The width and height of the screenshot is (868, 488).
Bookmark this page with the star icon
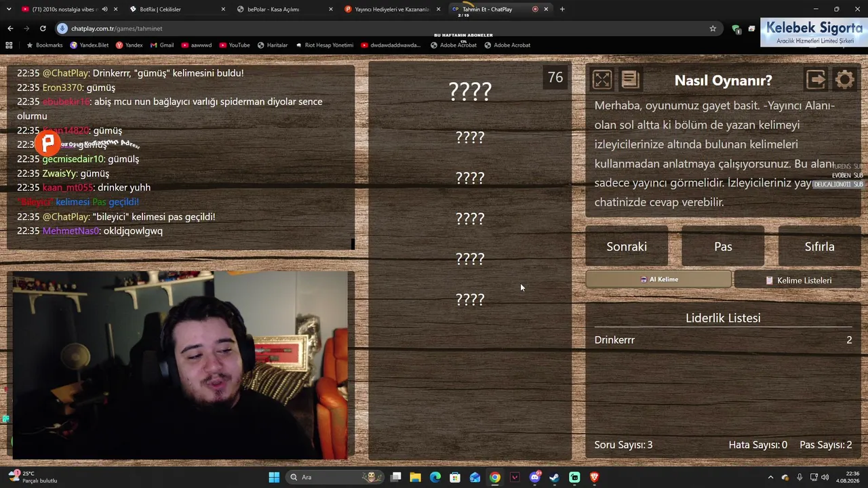[713, 28]
